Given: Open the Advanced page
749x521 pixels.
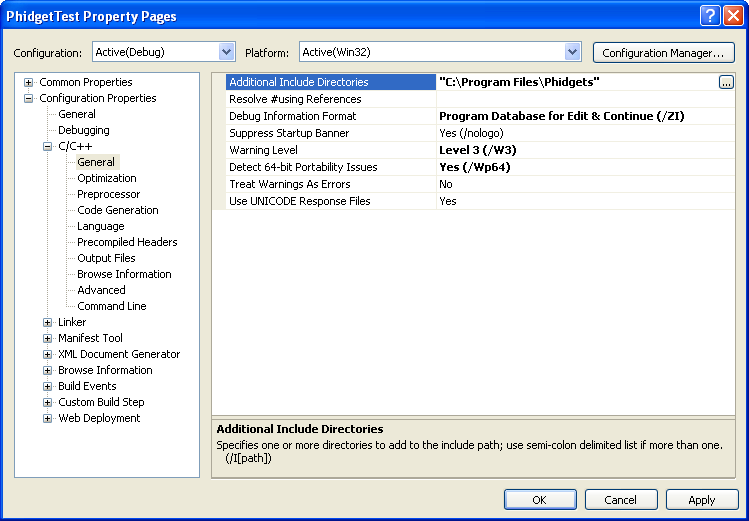Looking at the screenshot, I should click(101, 290).
